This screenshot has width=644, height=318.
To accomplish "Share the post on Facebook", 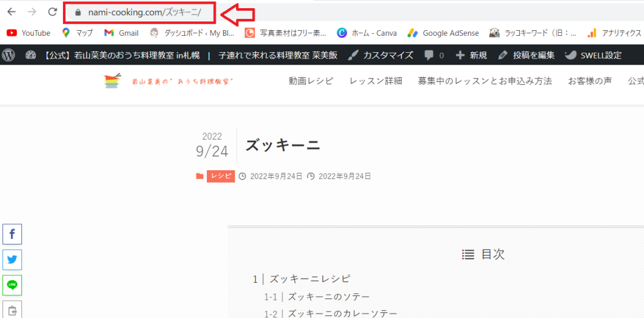I will click(x=12, y=234).
